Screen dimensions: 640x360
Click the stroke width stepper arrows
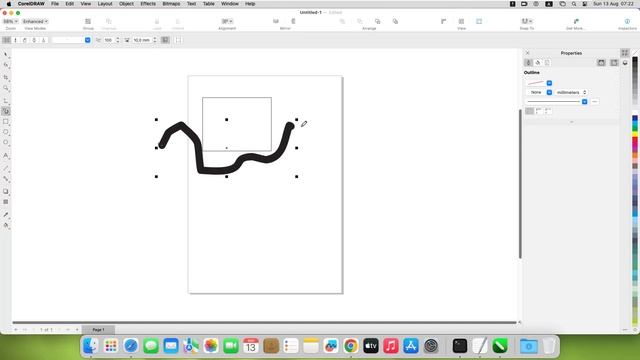(x=155, y=40)
